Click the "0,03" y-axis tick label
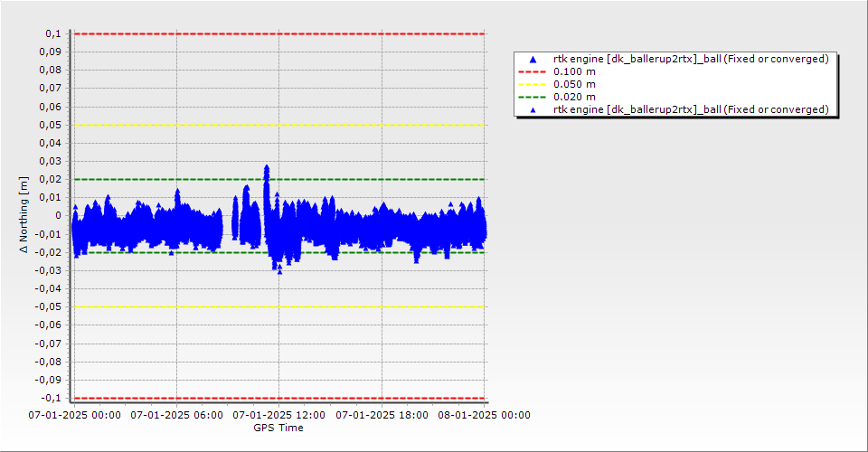The height and width of the screenshot is (452, 868). point(51,162)
